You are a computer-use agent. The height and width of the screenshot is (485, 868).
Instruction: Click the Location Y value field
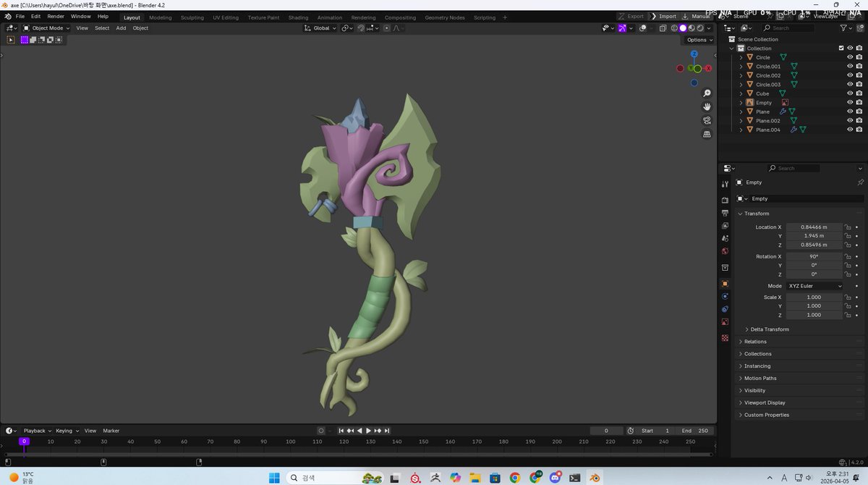[x=814, y=236]
